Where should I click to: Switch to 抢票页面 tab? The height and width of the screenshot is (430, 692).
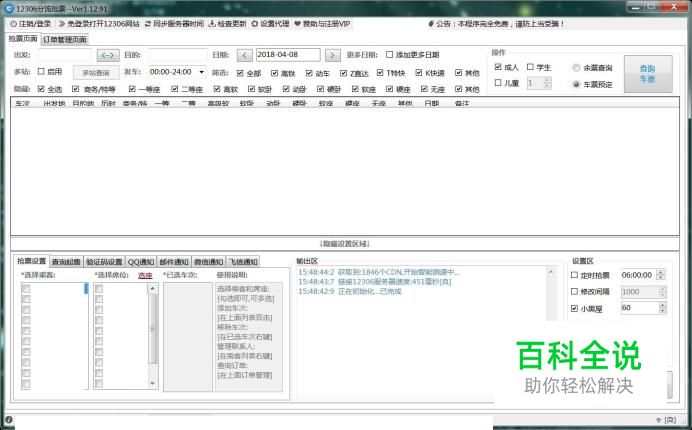23,39
